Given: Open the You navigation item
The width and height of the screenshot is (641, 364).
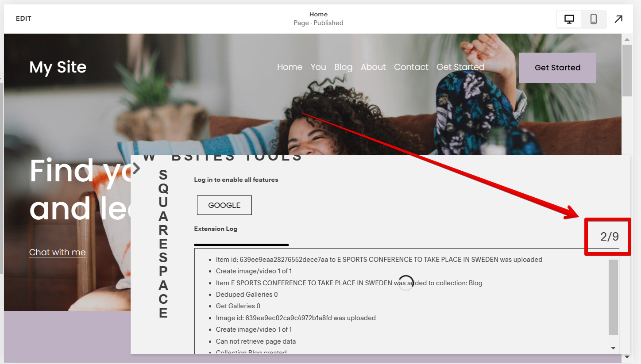Looking at the screenshot, I should point(318,67).
